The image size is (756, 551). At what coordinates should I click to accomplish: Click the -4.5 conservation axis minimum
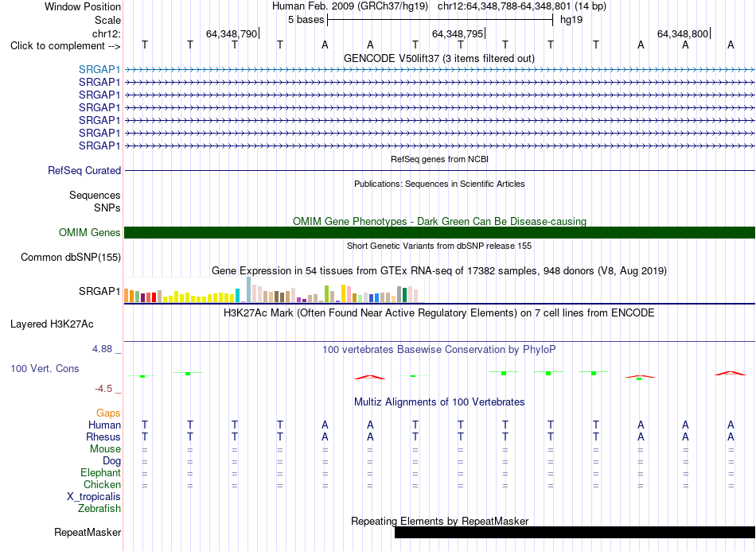[x=103, y=389]
